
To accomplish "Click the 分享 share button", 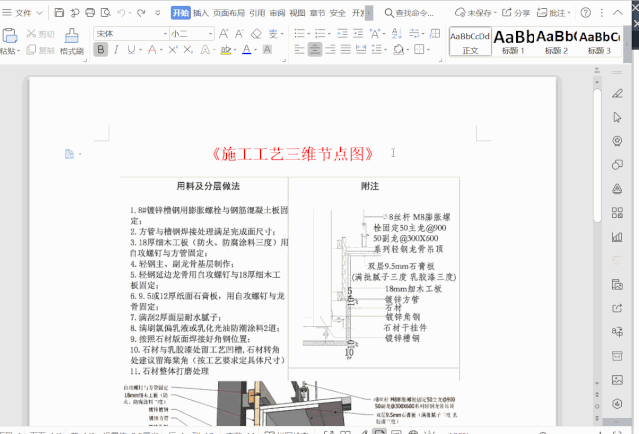I will (x=516, y=13).
